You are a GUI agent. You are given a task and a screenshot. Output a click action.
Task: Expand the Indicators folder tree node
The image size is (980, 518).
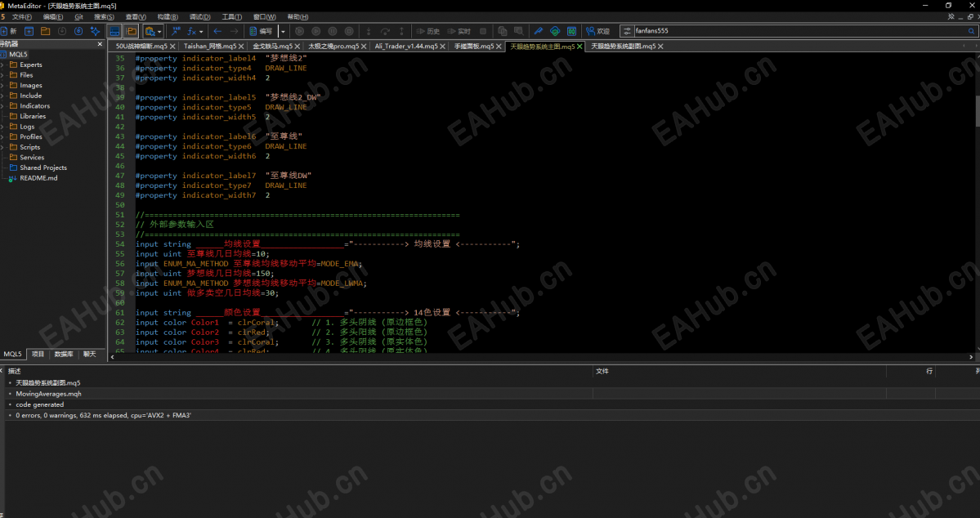click(x=2, y=105)
